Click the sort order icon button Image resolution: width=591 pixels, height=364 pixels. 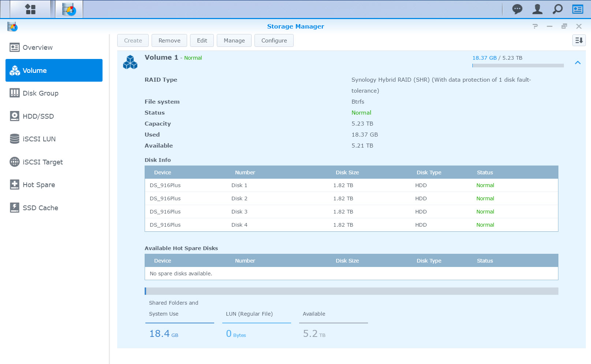point(579,40)
